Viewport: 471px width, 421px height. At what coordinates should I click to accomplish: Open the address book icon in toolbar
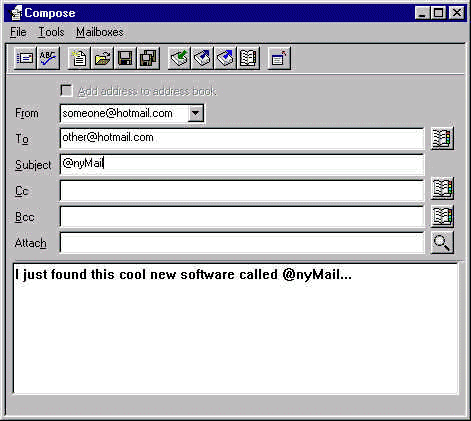[x=248, y=58]
